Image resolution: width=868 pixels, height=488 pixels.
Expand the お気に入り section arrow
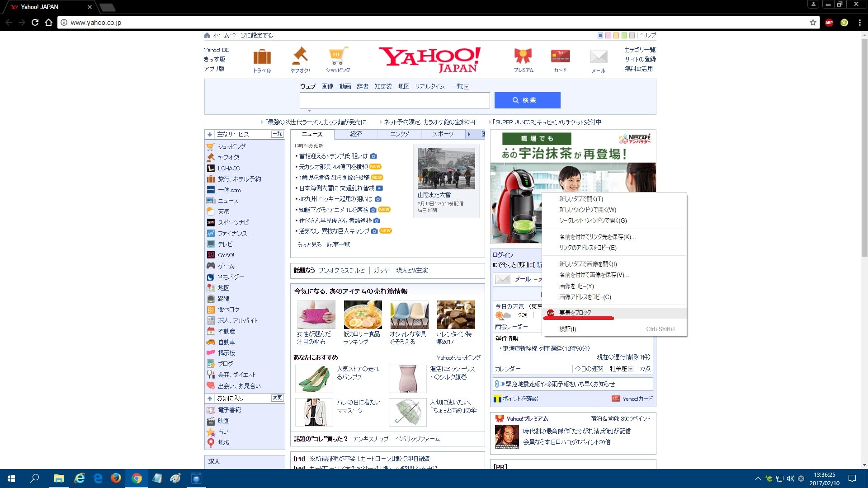pos(210,398)
